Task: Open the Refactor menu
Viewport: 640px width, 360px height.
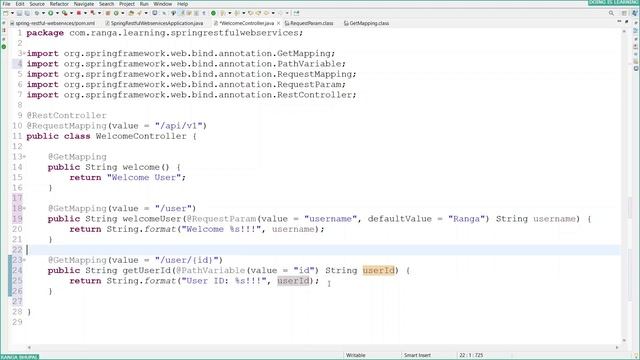Action: tap(59, 4)
